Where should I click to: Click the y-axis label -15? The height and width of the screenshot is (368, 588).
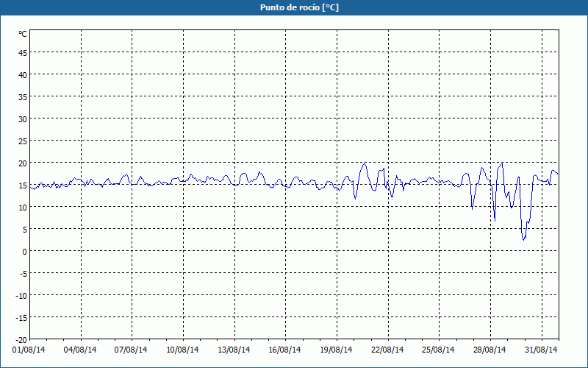pos(21,318)
